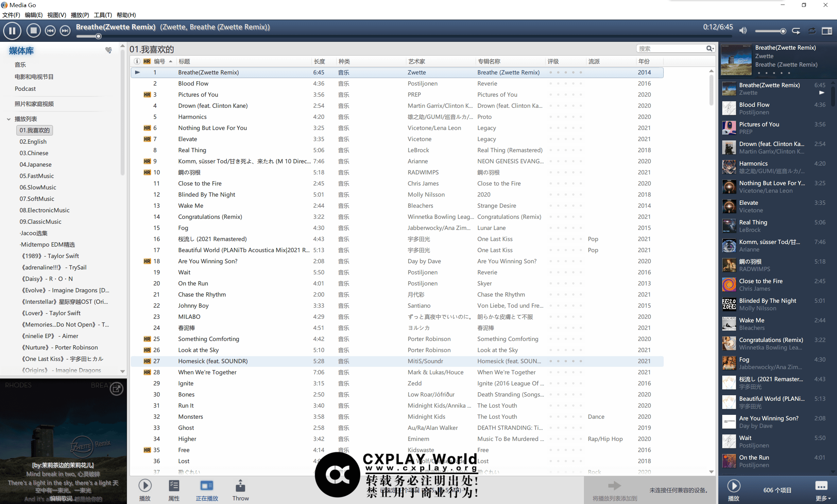Toggle the now-playing side panel icon

[x=827, y=31]
